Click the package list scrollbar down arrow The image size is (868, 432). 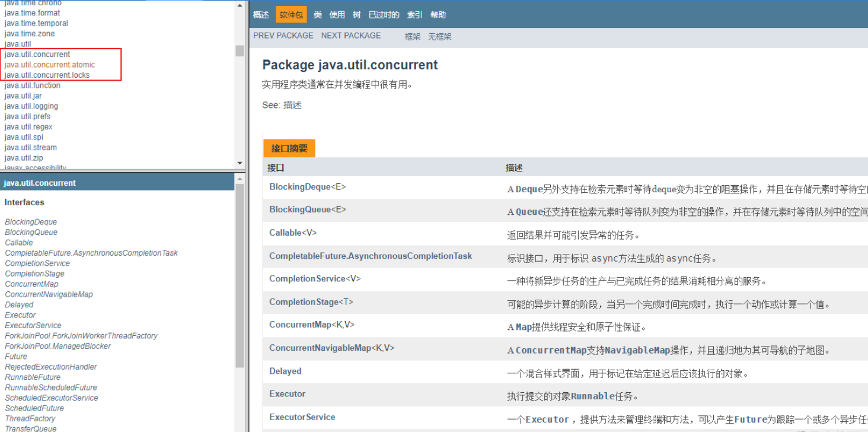pos(240,163)
